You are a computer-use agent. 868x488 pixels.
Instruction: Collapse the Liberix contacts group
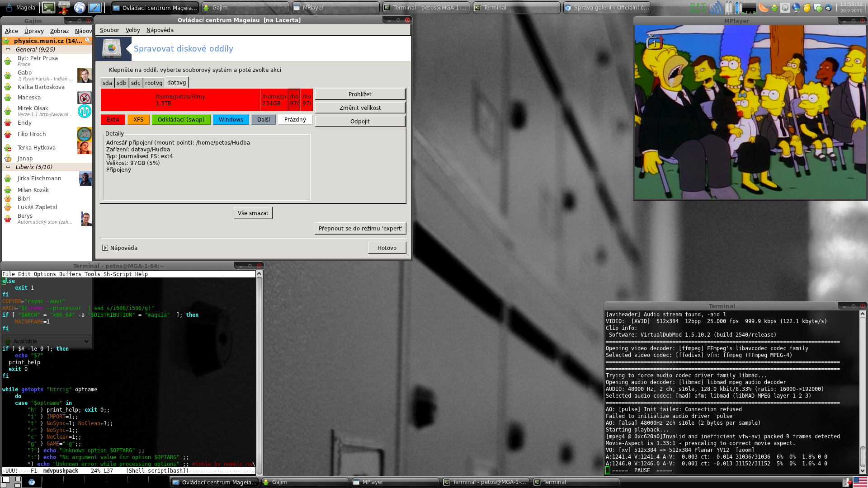(x=8, y=167)
